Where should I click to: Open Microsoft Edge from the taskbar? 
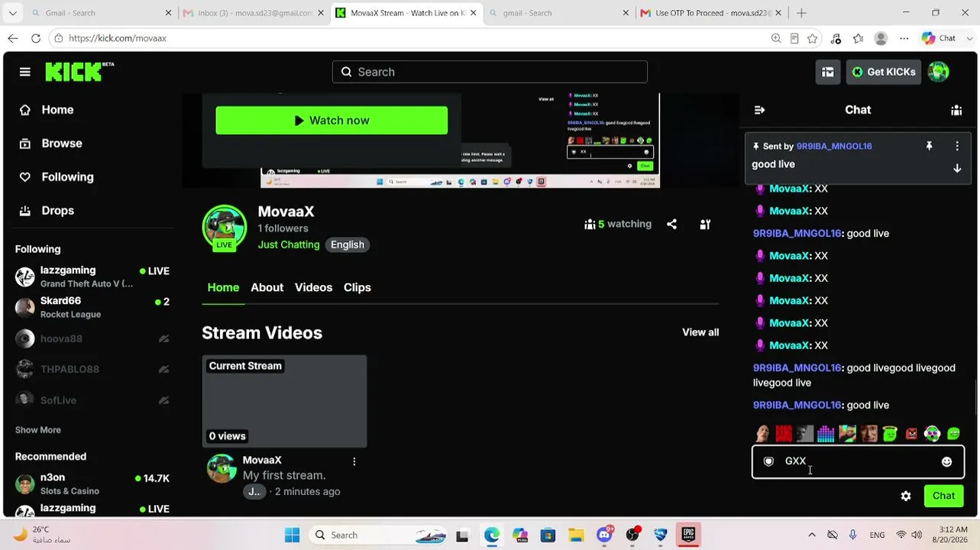[491, 535]
